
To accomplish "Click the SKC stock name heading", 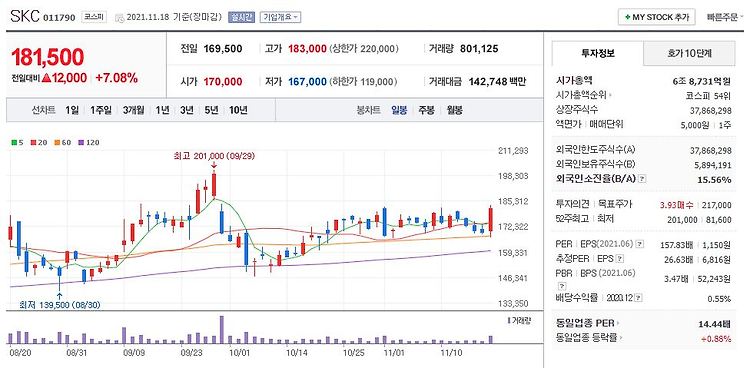I will (25, 17).
